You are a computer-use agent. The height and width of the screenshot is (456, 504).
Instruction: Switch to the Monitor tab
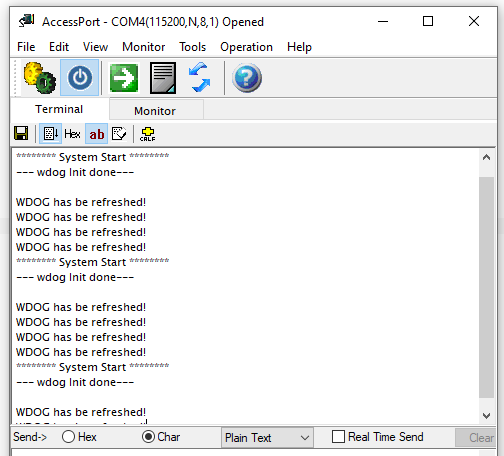point(155,111)
